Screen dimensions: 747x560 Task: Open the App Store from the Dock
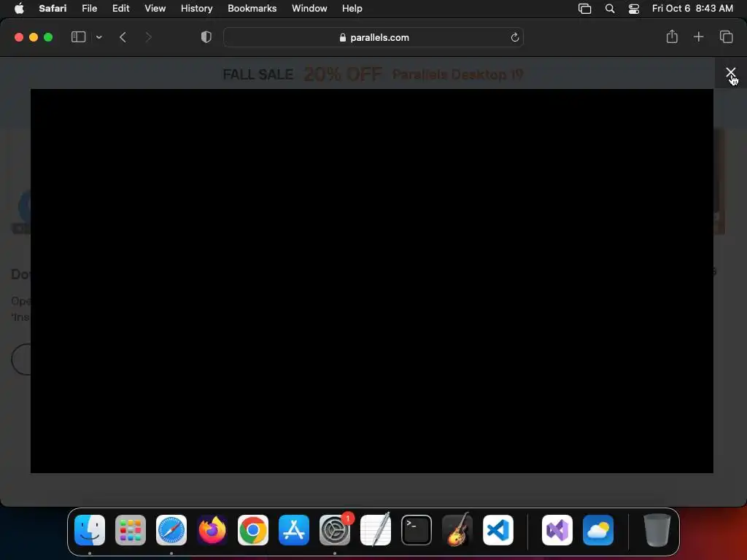(x=294, y=530)
